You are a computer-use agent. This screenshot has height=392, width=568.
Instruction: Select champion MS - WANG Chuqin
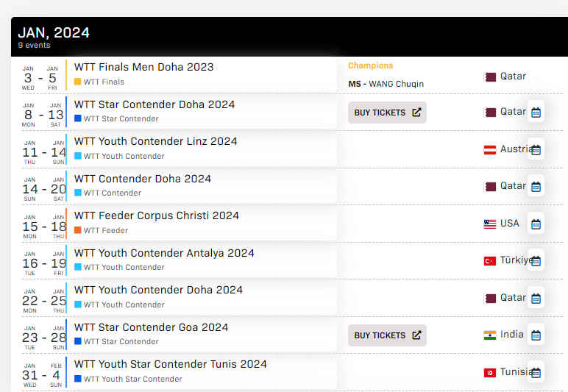tap(386, 84)
